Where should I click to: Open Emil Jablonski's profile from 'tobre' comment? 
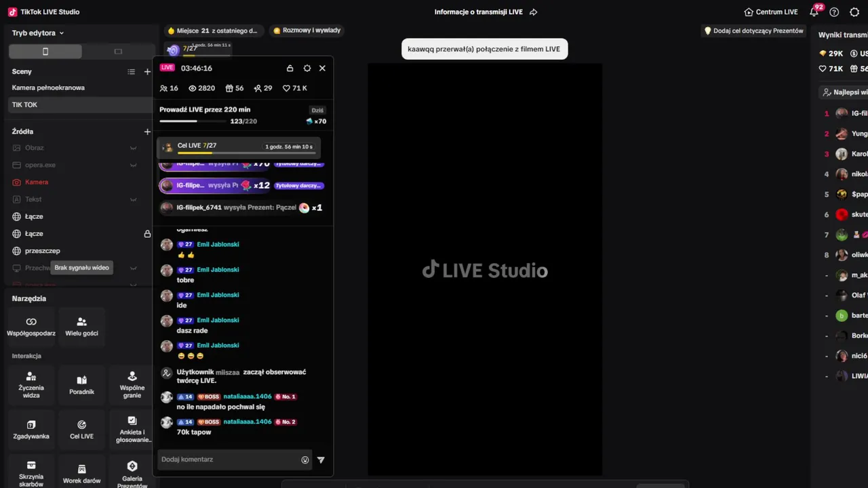tap(218, 270)
